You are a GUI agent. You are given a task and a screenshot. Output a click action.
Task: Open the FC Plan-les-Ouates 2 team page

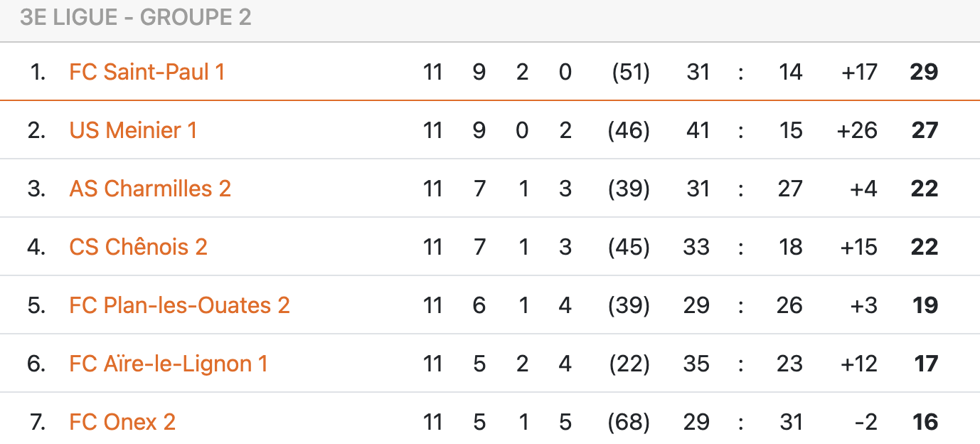point(179,305)
